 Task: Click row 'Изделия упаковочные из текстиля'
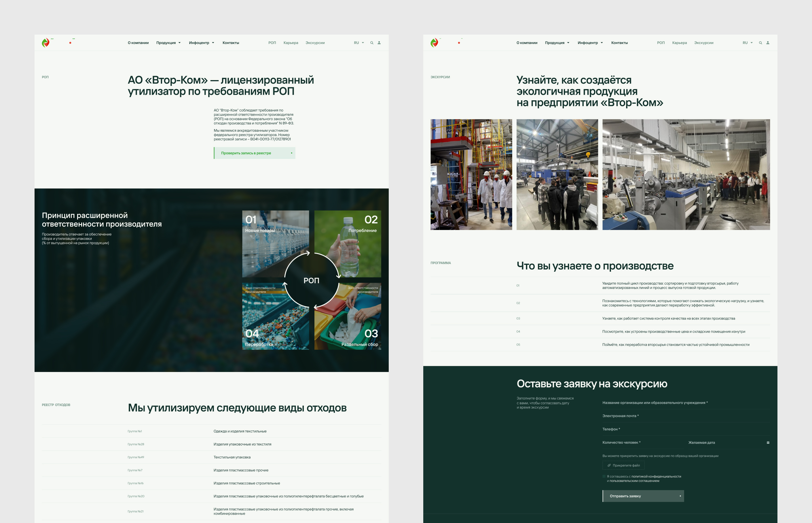[212, 444]
